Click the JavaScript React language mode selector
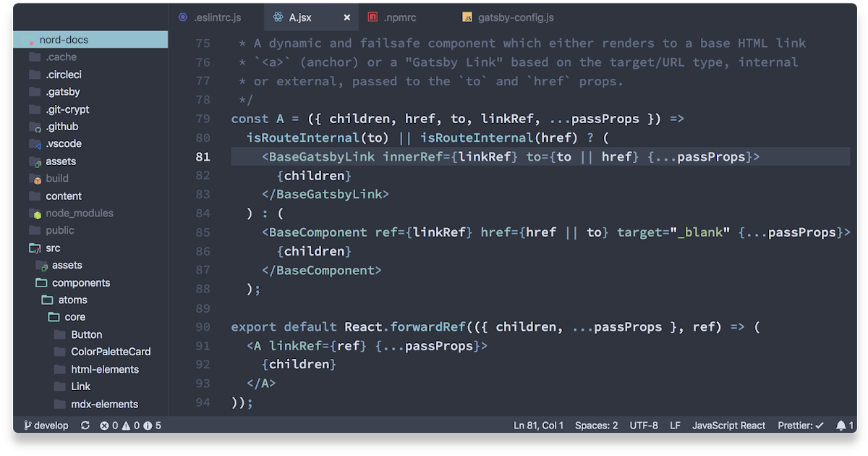868x456 pixels. click(x=728, y=426)
